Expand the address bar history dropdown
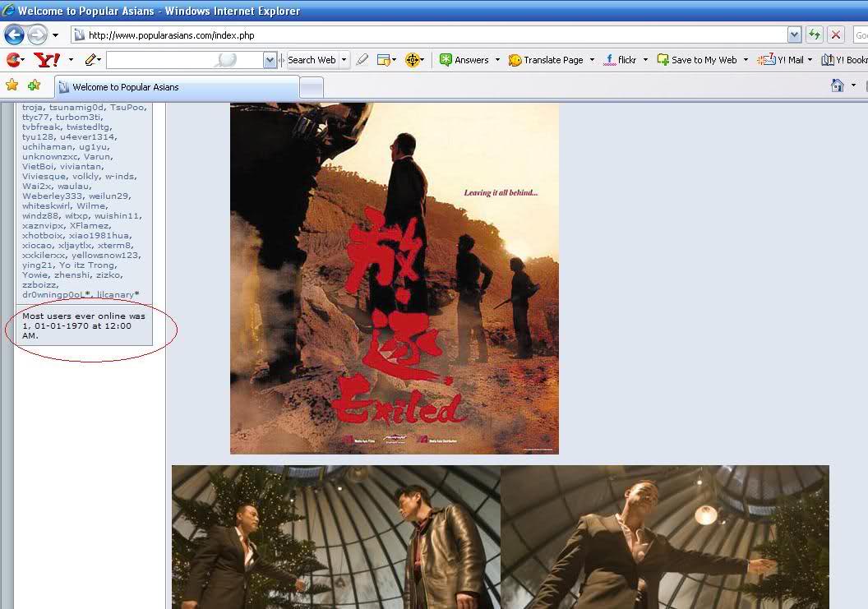Image resolution: width=868 pixels, height=609 pixels. pos(794,35)
